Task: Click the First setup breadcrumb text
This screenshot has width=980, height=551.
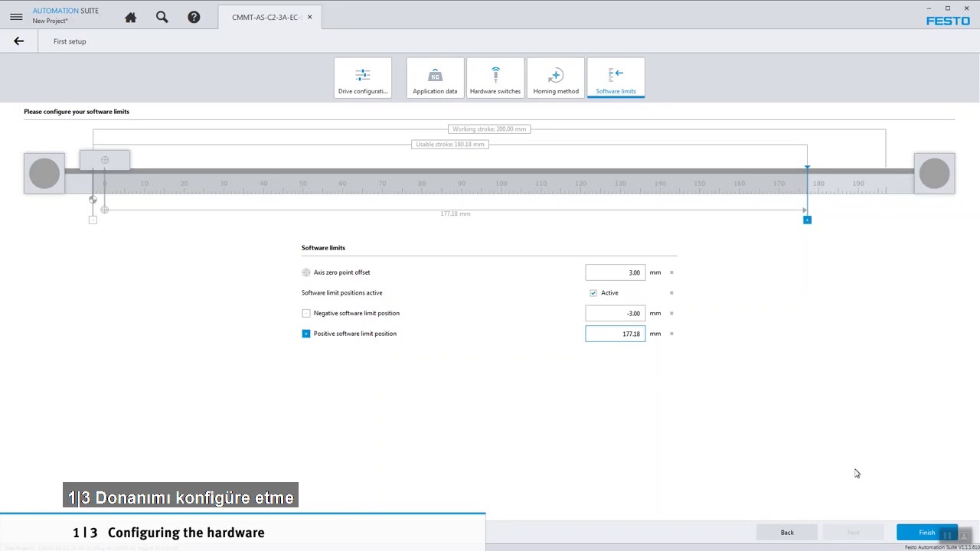Action: pos(70,41)
